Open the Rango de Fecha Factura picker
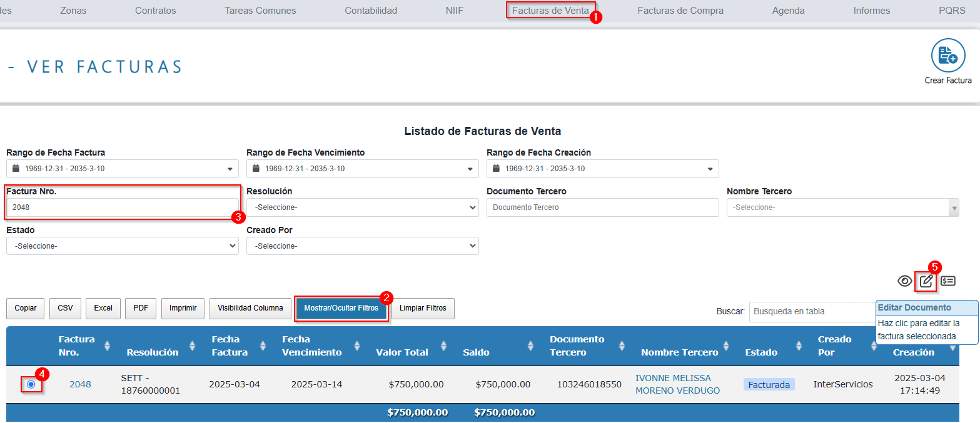This screenshot has width=980, height=423. click(122, 169)
